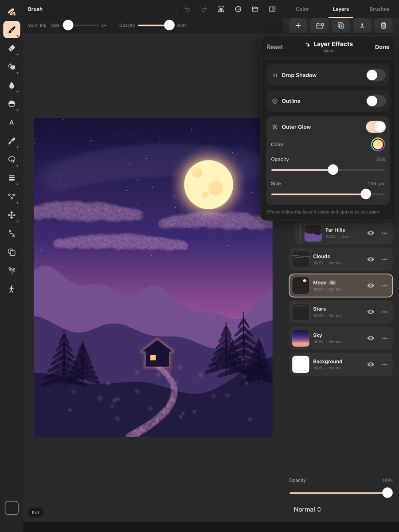Switch to the Brushes tab
Screen dimensions: 399x532
(x=379, y=9)
